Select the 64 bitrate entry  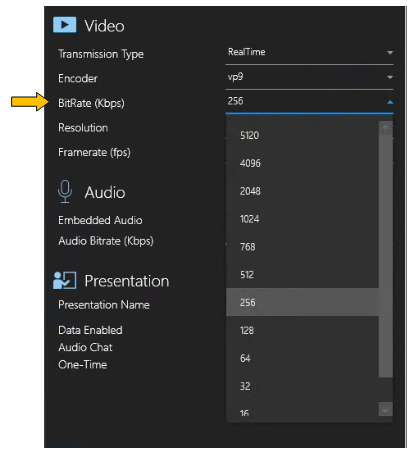click(302, 358)
